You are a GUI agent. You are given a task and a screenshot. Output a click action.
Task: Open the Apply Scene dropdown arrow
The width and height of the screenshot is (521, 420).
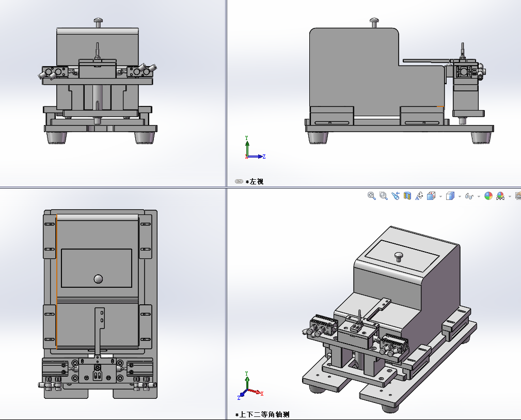tap(510, 196)
